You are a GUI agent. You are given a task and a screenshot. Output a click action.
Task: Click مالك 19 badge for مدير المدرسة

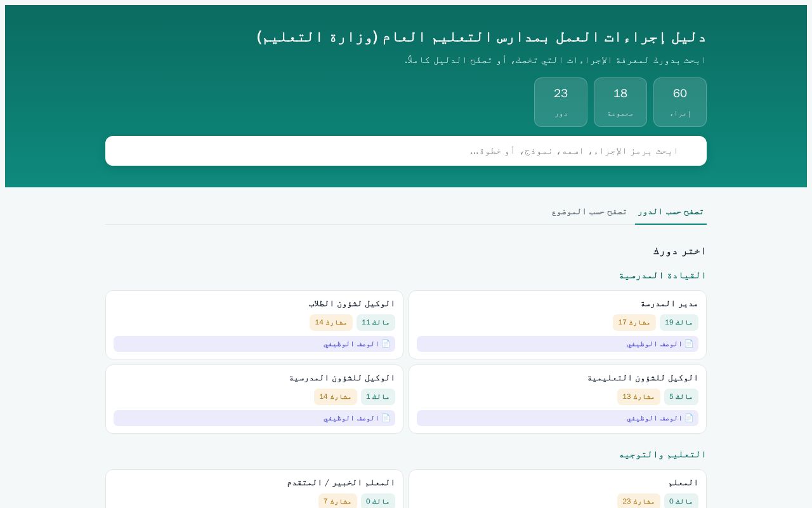(x=679, y=323)
